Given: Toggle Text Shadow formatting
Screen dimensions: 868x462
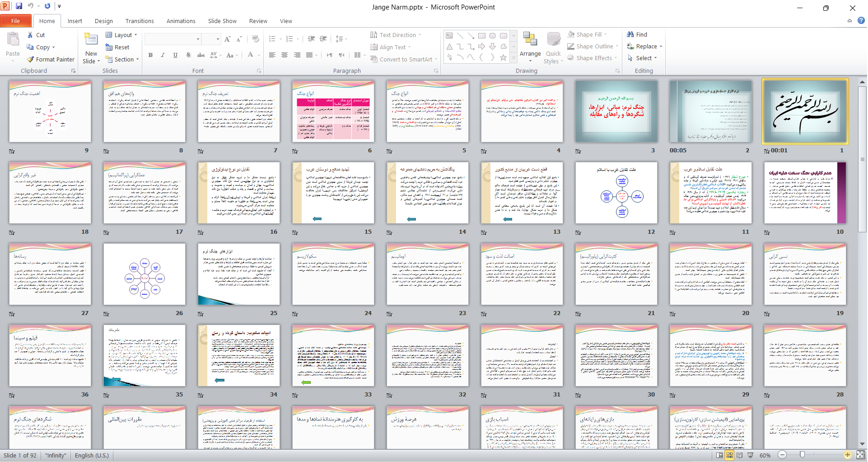Looking at the screenshot, I should (x=188, y=55).
